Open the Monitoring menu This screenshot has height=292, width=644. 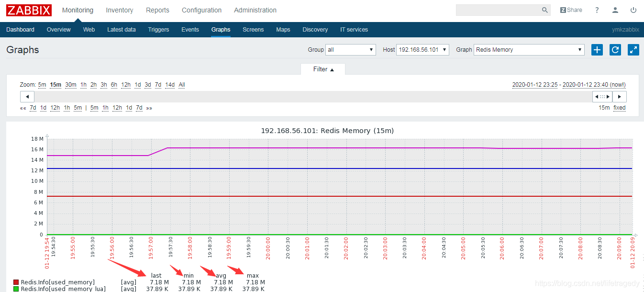pyautogui.click(x=78, y=10)
